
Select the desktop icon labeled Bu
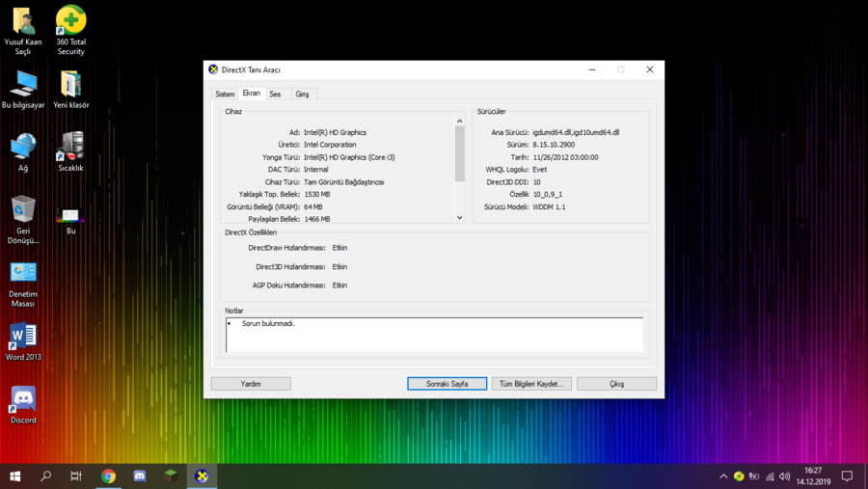coord(70,220)
